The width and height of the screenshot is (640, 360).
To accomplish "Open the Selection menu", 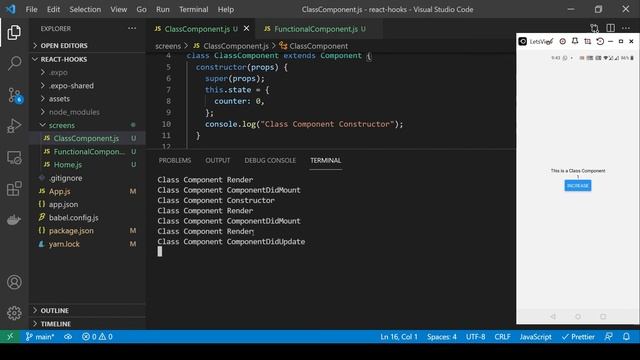I will point(85,9).
